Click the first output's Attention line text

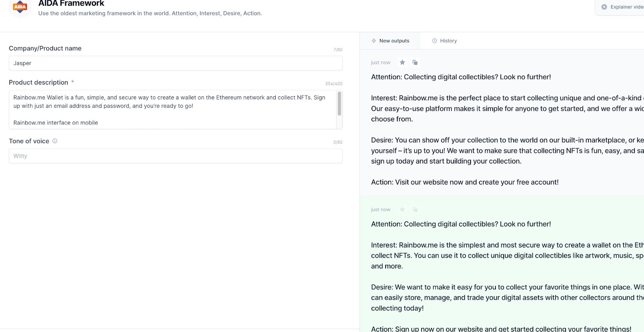tap(461, 77)
